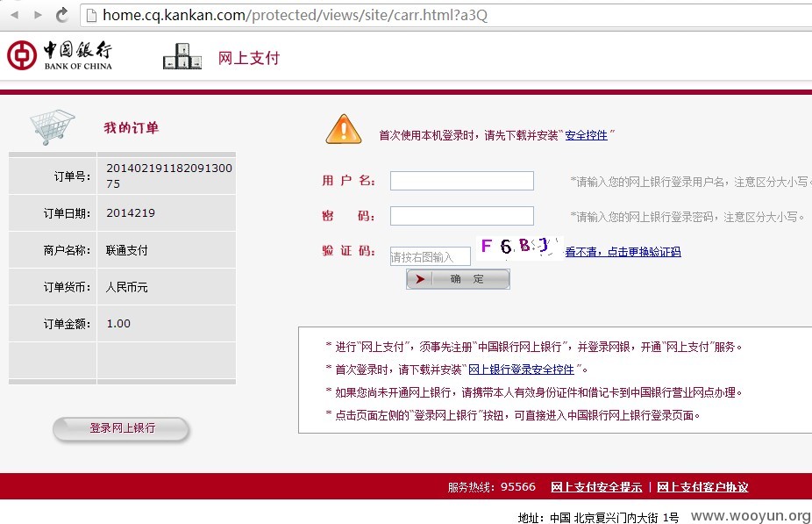812x524 pixels.
Task: Open 网上支付安全提示 footer link
Action: click(596, 487)
